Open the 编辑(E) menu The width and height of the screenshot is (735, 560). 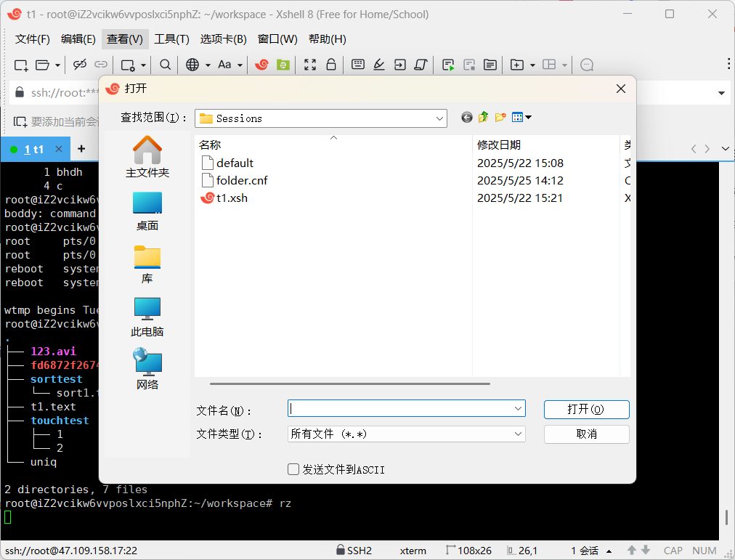point(78,39)
